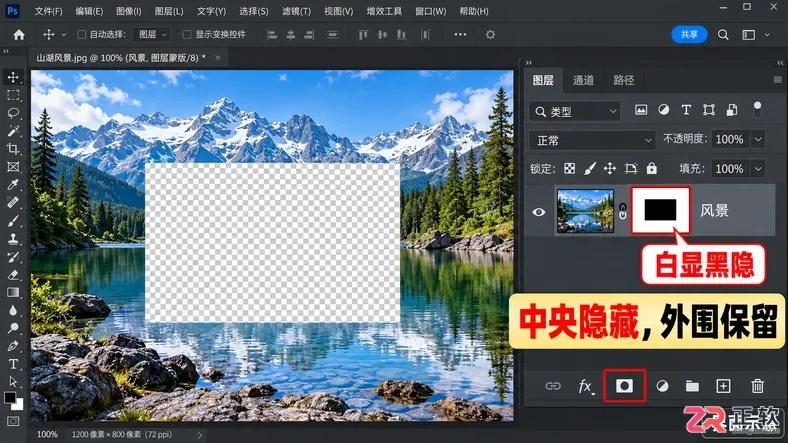Select the Brush tool
The image size is (788, 443).
pyautogui.click(x=13, y=221)
